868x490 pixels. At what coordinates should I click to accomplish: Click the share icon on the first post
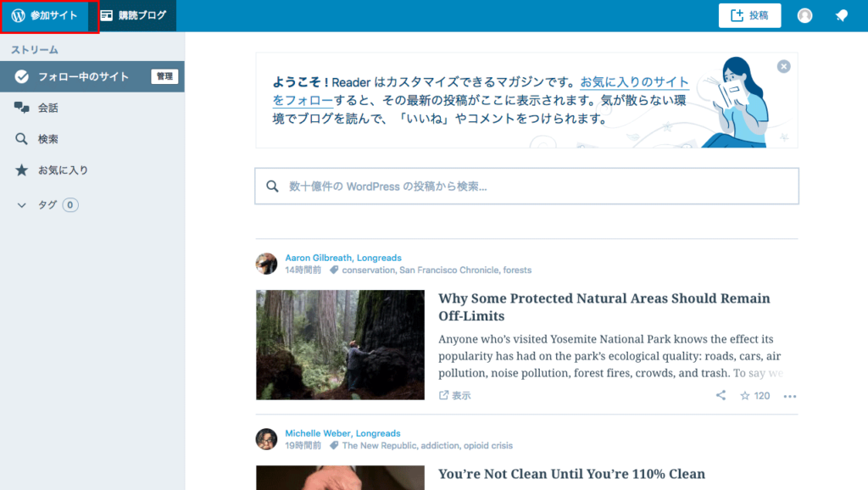[721, 395]
